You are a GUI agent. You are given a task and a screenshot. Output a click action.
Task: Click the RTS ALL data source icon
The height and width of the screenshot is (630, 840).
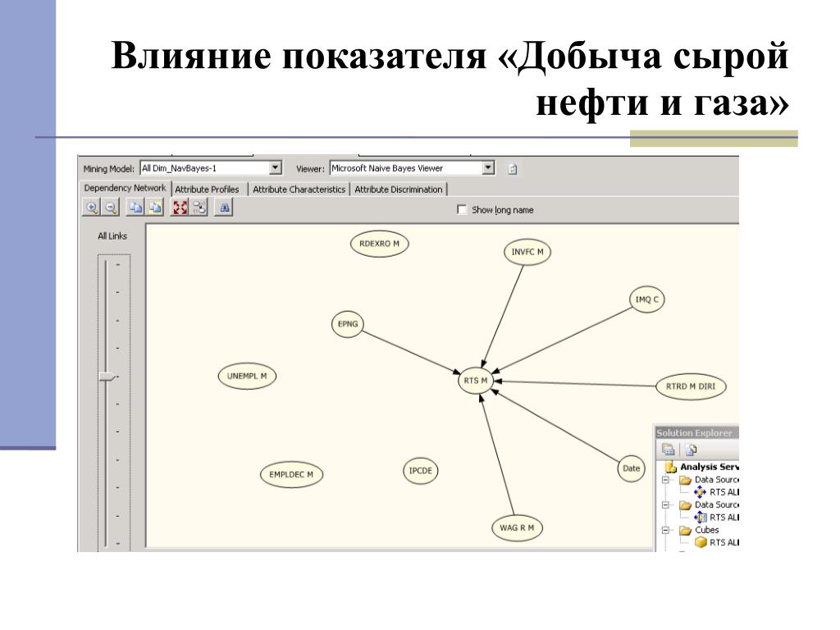(701, 492)
